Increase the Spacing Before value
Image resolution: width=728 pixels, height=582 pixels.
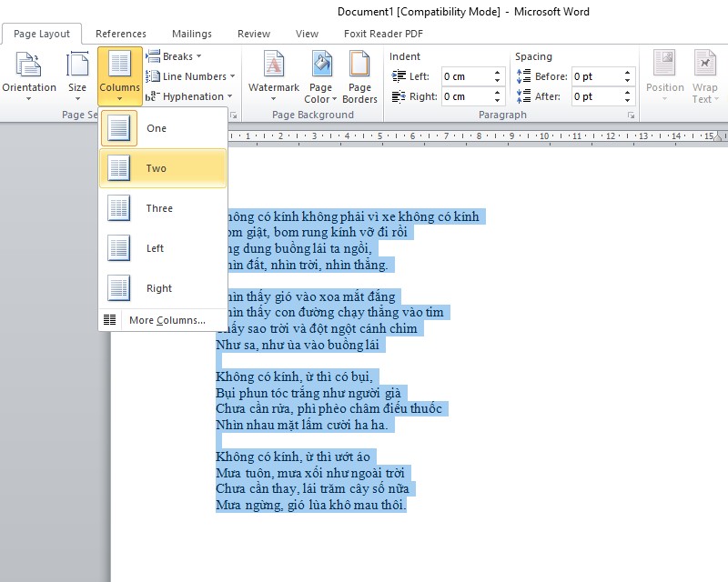[627, 73]
